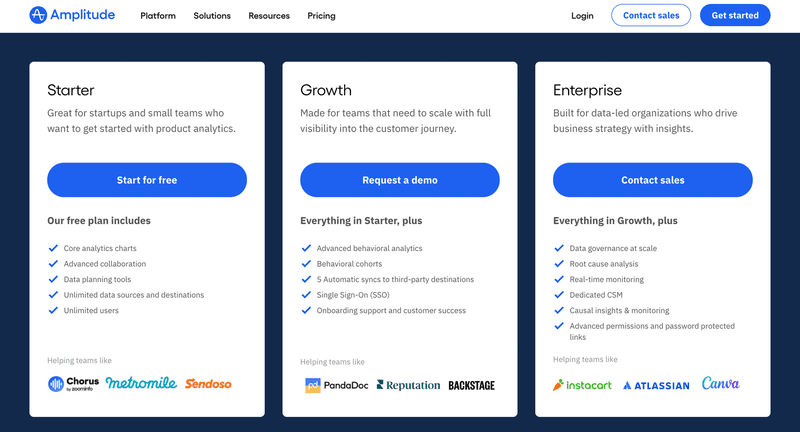Go to the Pricing page
800x432 pixels.
(322, 16)
